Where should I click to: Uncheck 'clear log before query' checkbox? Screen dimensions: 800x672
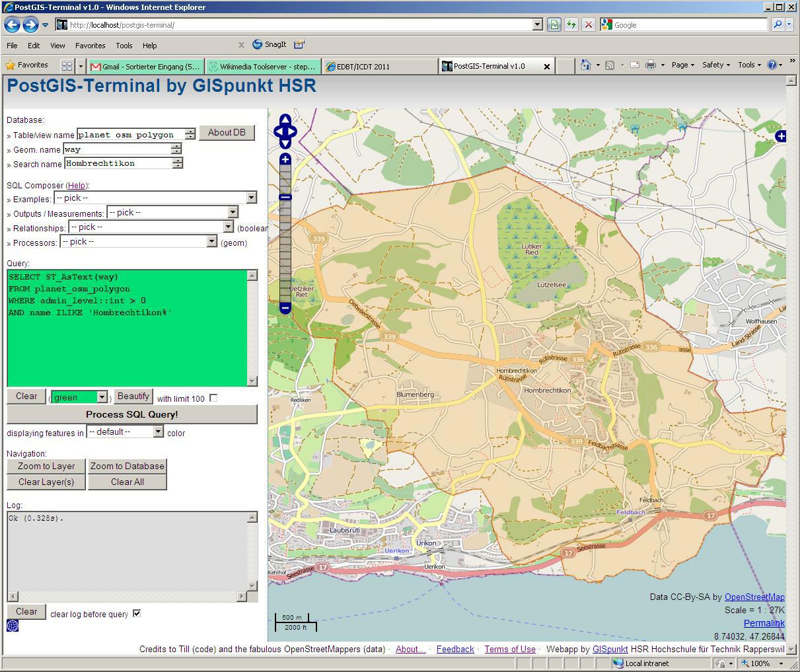[137, 613]
